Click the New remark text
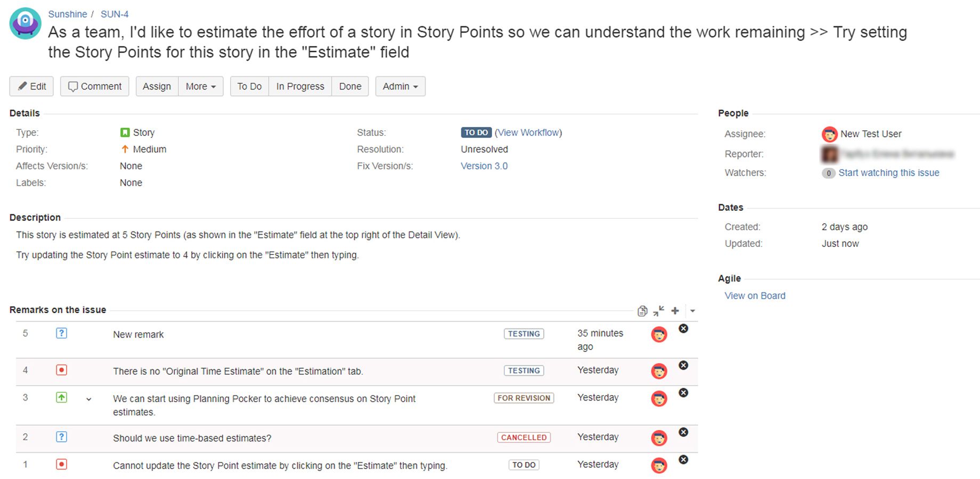The image size is (980, 479). [x=138, y=334]
